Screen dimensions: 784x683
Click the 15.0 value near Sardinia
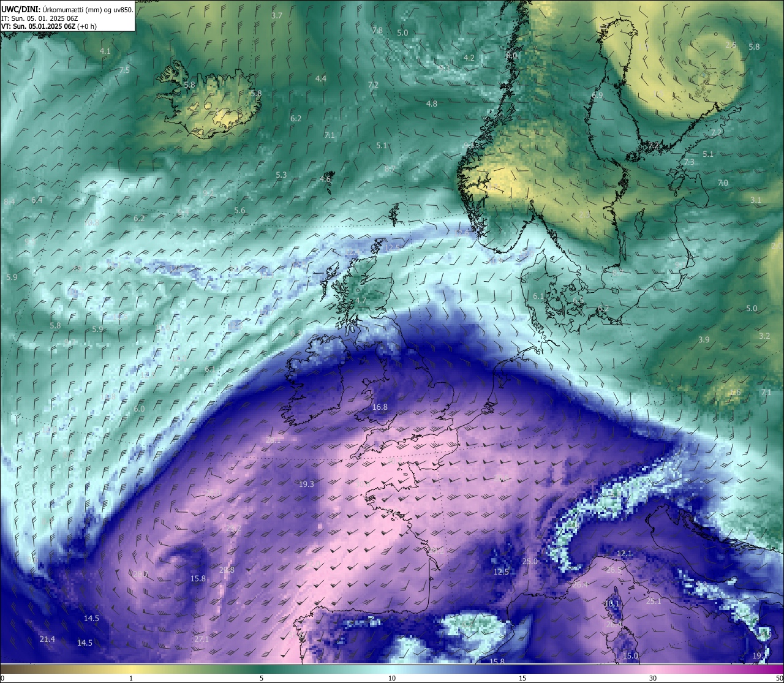[630, 656]
